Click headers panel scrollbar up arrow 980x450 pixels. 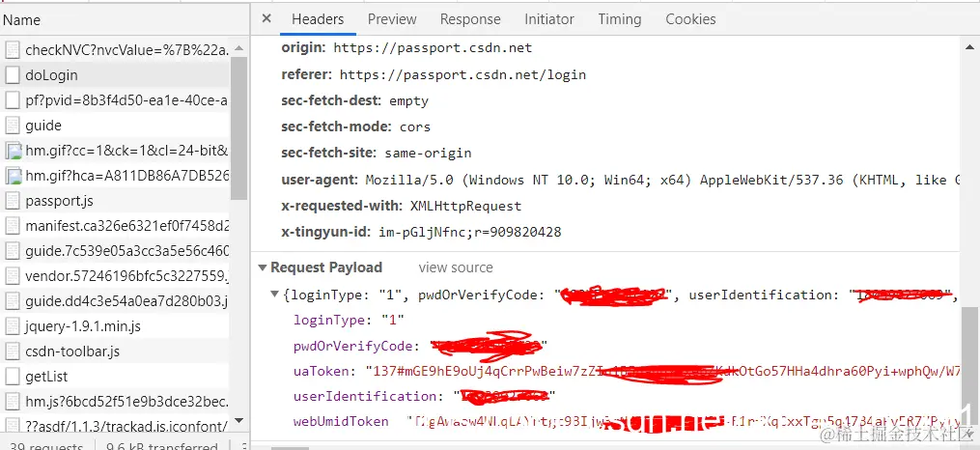[970, 48]
